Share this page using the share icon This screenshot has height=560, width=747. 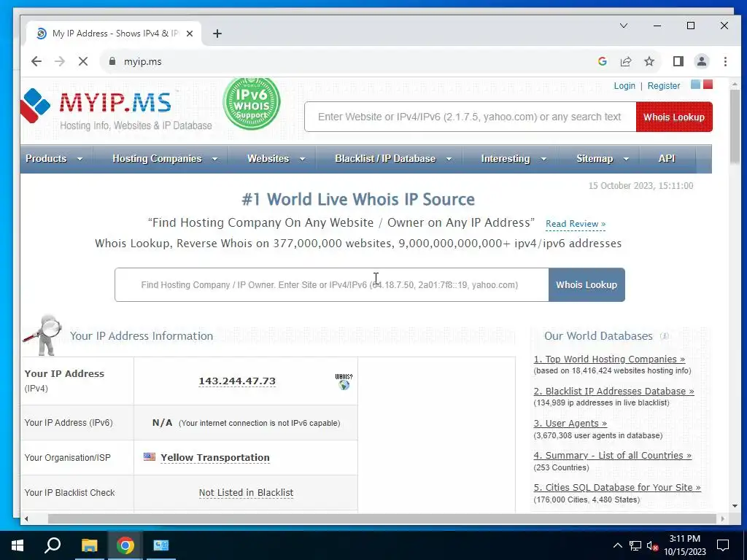tap(625, 61)
